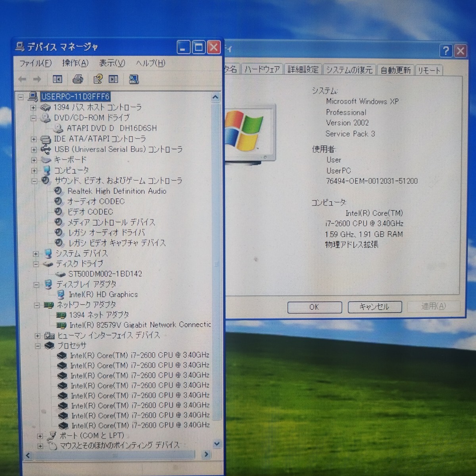Click the Intel(R) HD Graphics adapter icon
The width and height of the screenshot is (476, 476).
click(x=61, y=294)
